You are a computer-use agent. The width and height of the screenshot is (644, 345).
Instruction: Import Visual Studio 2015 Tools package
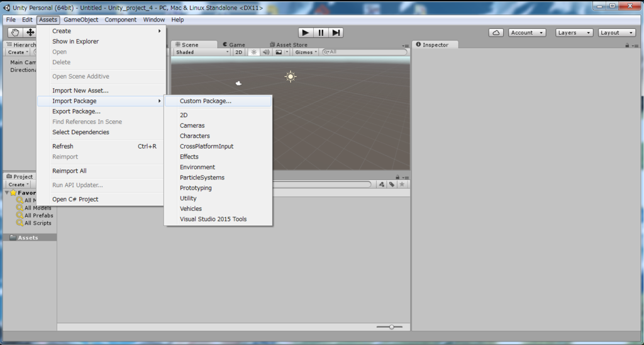tap(218, 219)
